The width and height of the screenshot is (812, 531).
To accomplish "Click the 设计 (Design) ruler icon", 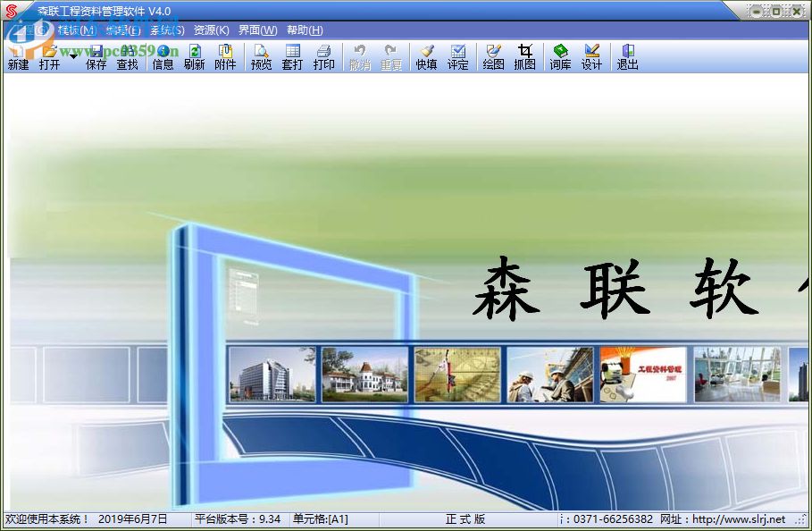I will click(591, 57).
